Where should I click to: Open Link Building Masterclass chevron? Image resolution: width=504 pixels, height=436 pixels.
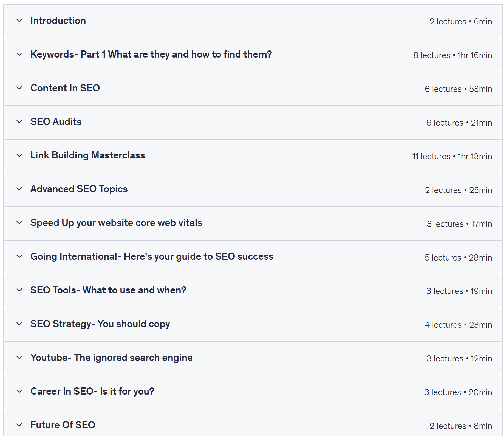click(x=19, y=155)
